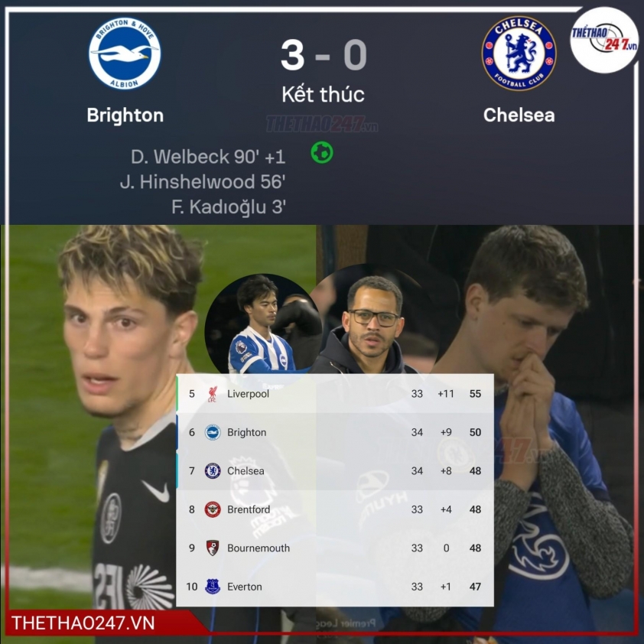Open the Liverpool row in standings
Screen dimensions: 644x644
click(335, 394)
